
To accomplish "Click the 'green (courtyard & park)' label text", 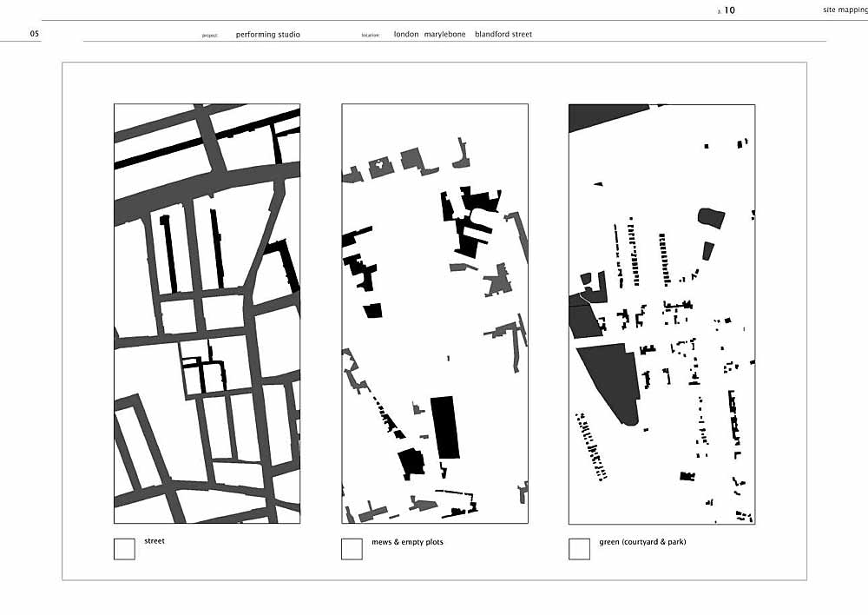I will [642, 542].
